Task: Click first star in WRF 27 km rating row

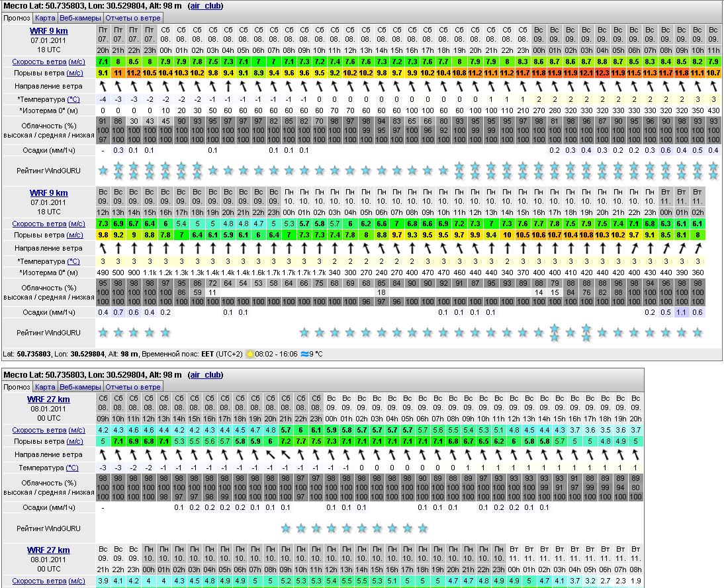Action: 286,528
